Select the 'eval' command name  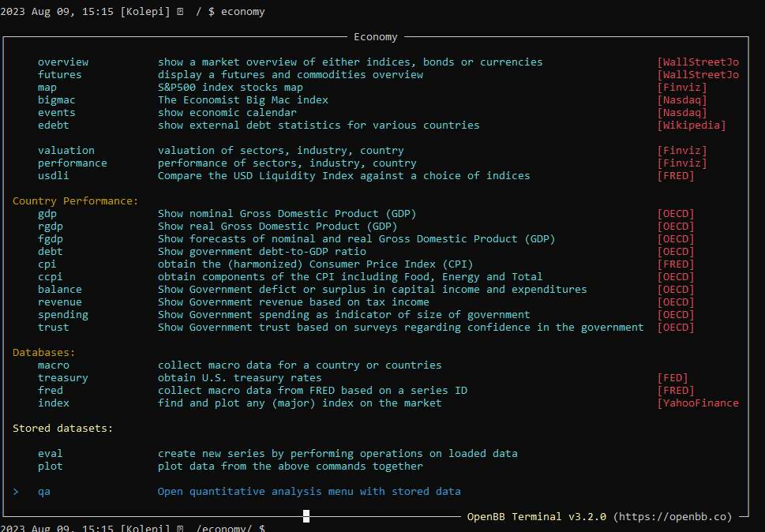[51, 454]
